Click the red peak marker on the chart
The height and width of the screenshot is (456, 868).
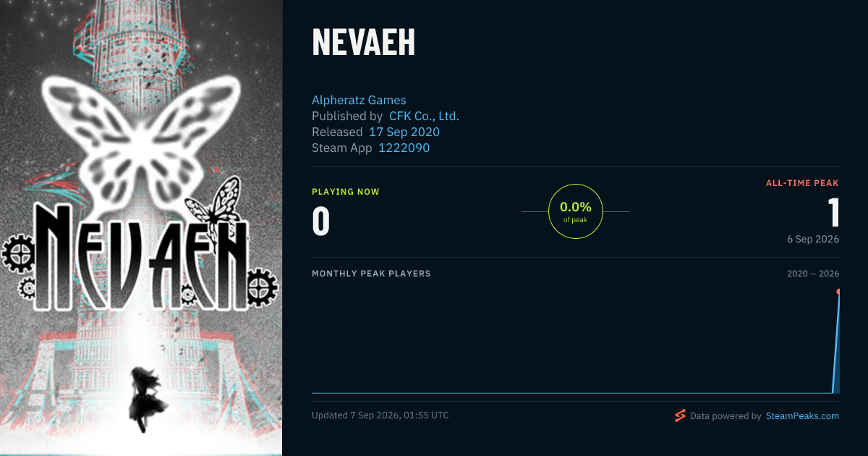click(x=838, y=292)
